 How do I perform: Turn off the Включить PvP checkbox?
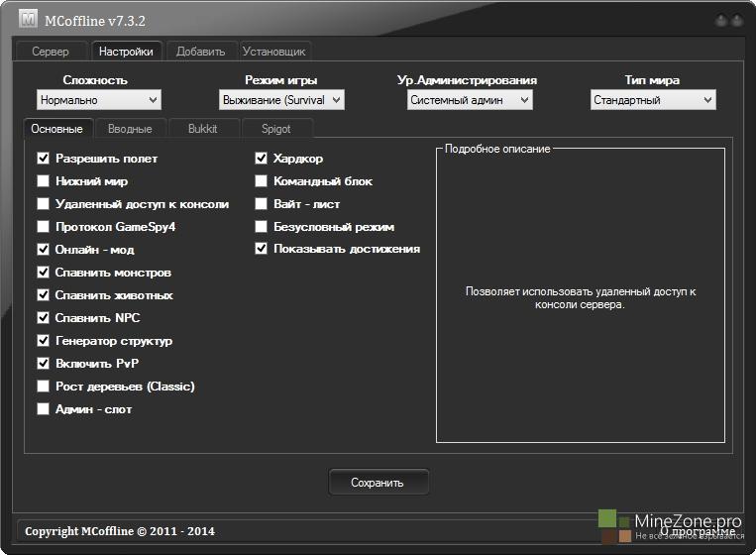point(44,364)
